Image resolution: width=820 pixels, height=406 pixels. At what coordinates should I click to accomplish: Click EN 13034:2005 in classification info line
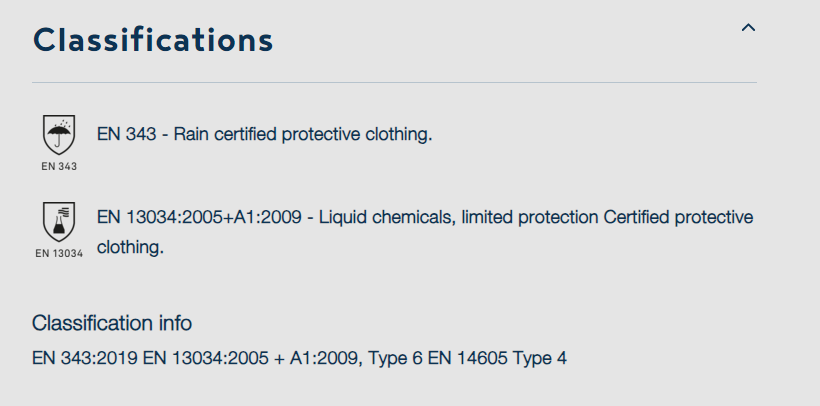pos(205,358)
